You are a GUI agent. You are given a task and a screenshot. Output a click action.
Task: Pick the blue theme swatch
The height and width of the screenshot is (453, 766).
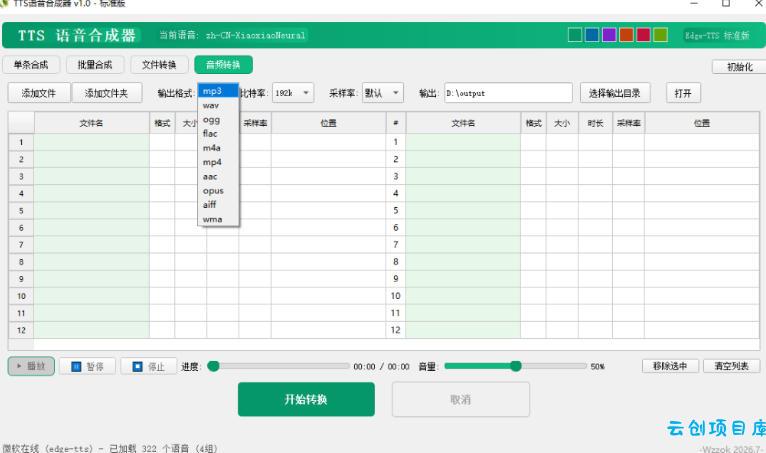click(x=592, y=35)
